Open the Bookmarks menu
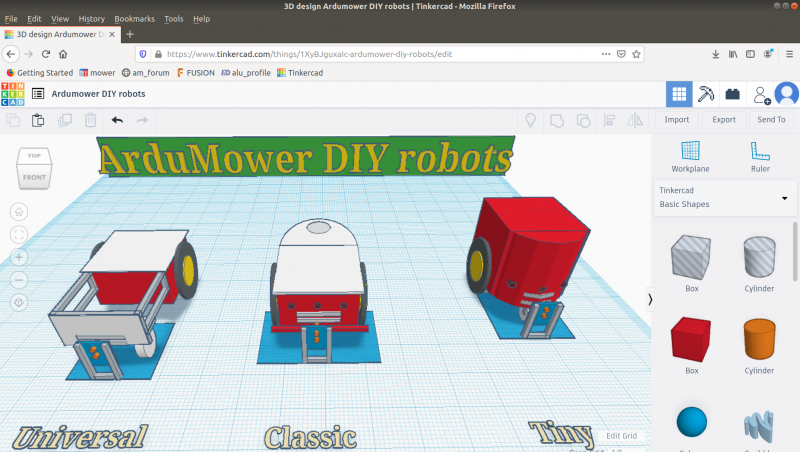The width and height of the screenshot is (800, 452). pos(134,19)
